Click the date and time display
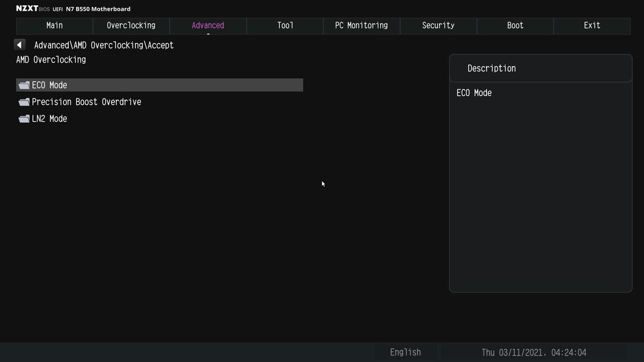This screenshot has height=362, width=644. tap(534, 352)
